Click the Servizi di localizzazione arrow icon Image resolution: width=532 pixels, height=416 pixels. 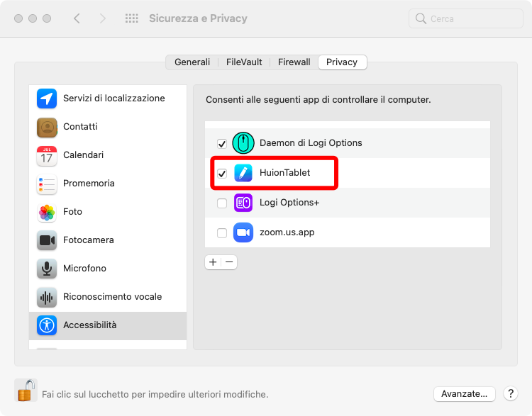coord(47,99)
